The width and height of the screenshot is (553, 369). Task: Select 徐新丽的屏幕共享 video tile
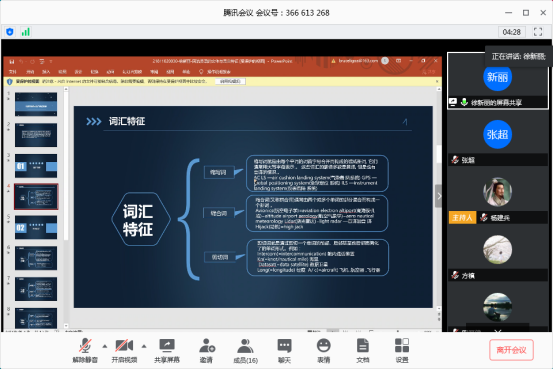(498, 81)
